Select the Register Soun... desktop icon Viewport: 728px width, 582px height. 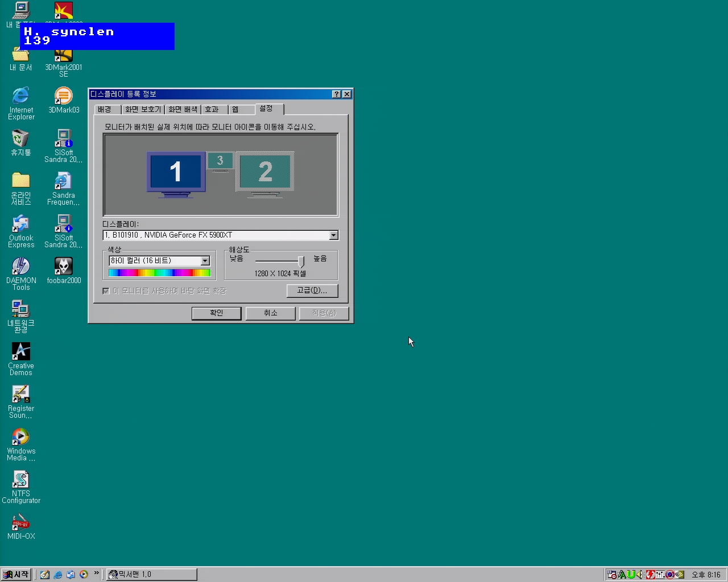[21, 402]
